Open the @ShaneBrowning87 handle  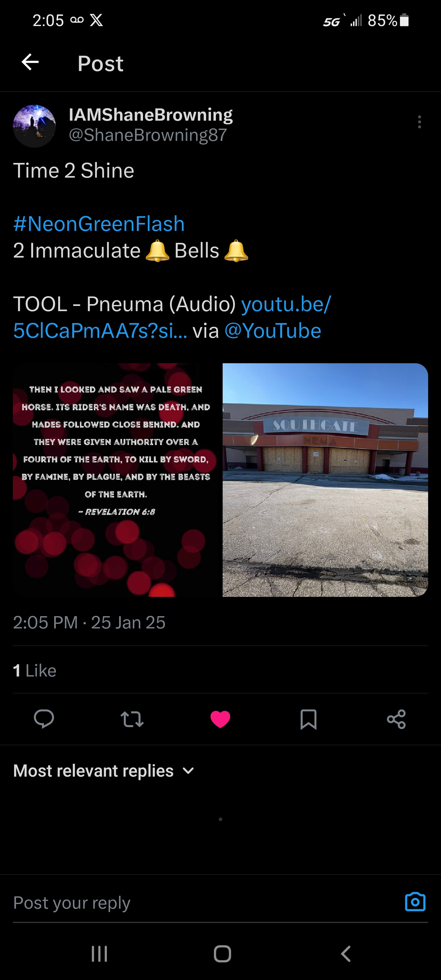point(148,135)
